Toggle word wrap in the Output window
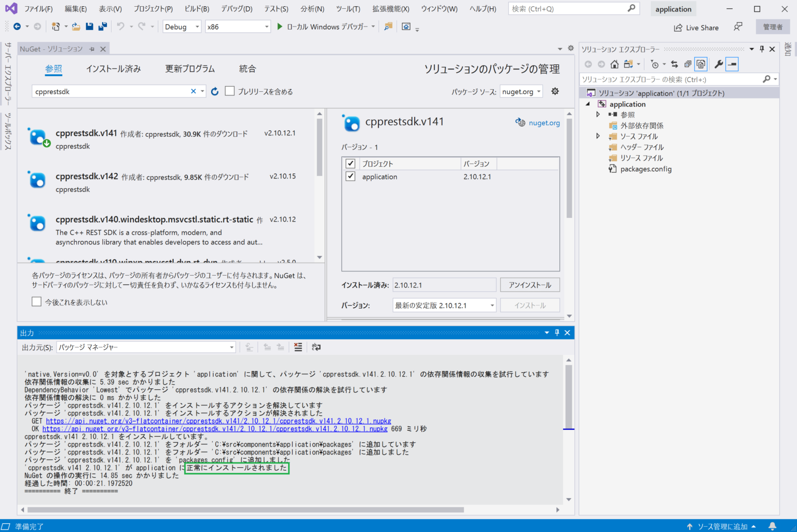The height and width of the screenshot is (532, 797). pyautogui.click(x=316, y=347)
